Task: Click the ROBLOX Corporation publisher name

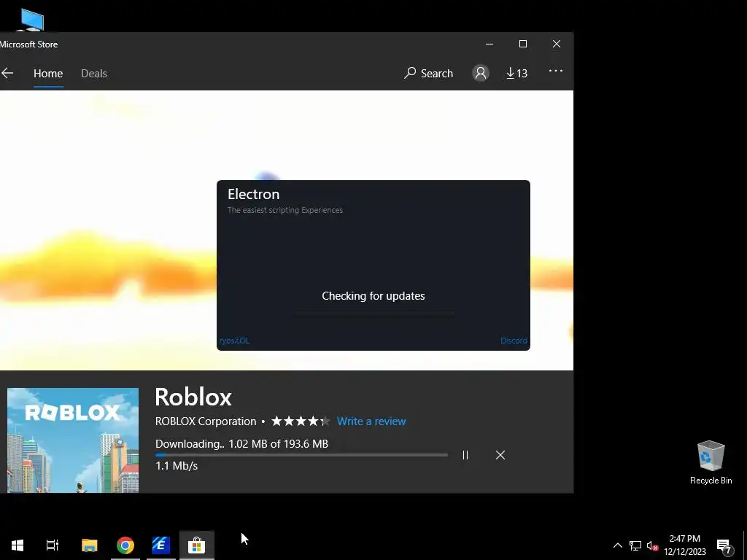Action: 206,421
